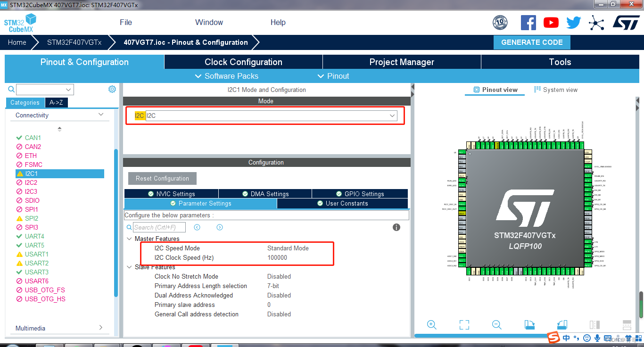Change General Call address detection setting

pyautogui.click(x=279, y=314)
